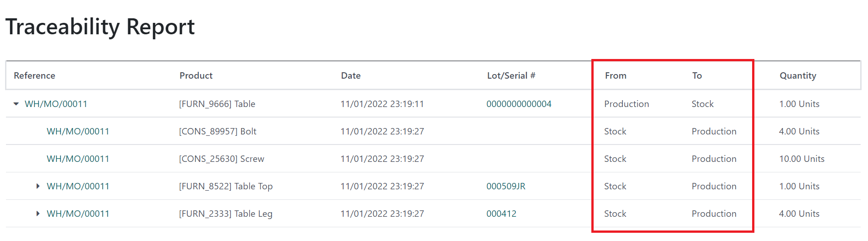Open WH/MO/00011 reference for Table Top
Screen dimensions: 868x241
coord(78,186)
